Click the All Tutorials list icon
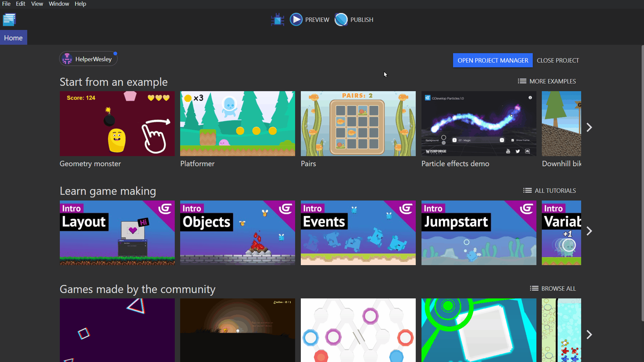 click(527, 190)
